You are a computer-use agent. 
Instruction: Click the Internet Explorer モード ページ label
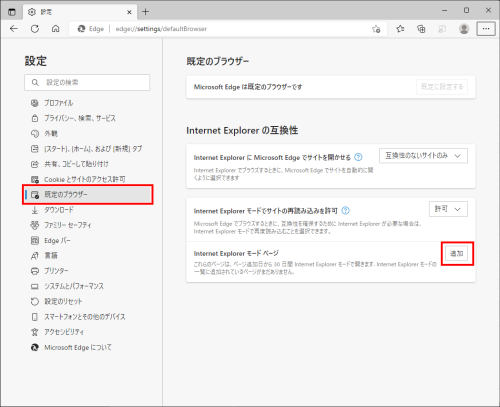(x=236, y=253)
